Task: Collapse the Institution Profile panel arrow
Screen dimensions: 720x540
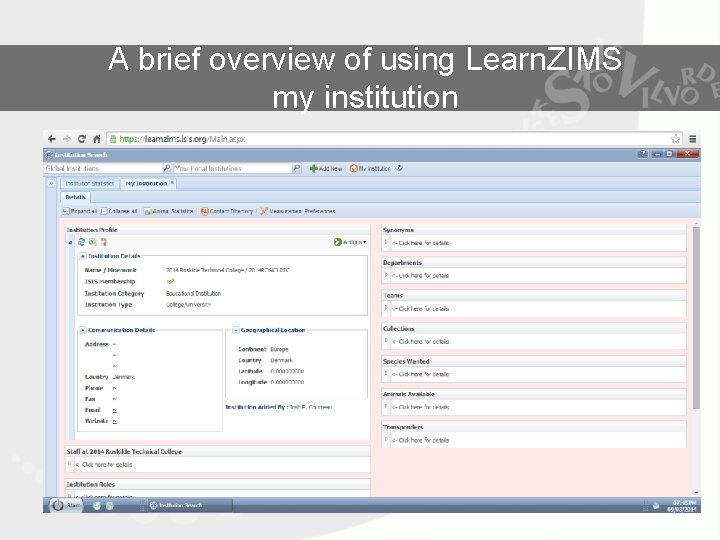Action: [x=70, y=242]
